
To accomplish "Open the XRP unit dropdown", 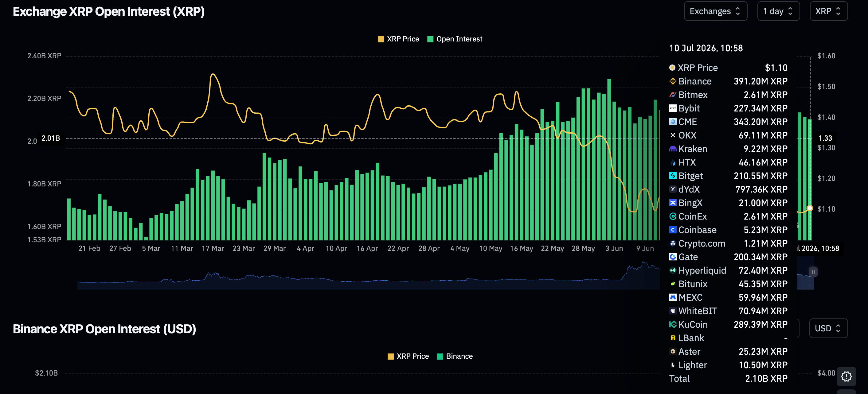I will point(829,11).
